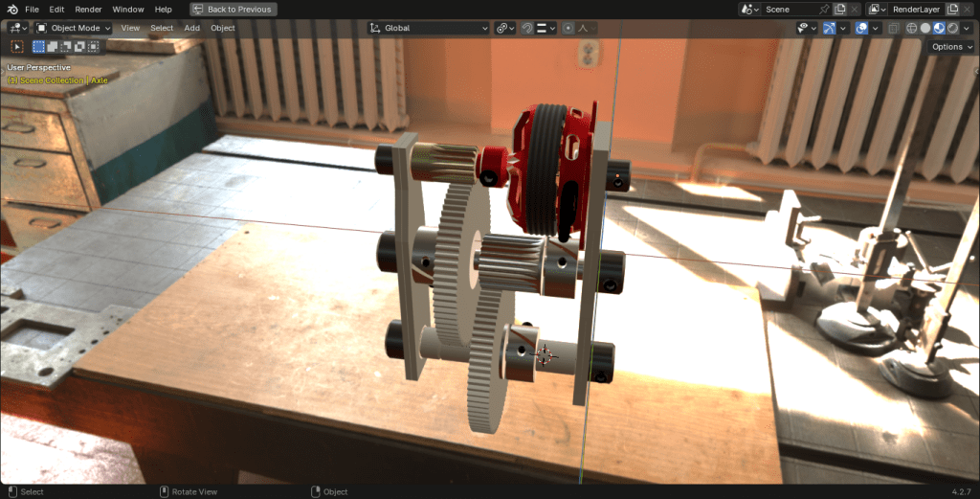Expand the Options dropdown
This screenshot has height=499, width=980.
point(950,46)
